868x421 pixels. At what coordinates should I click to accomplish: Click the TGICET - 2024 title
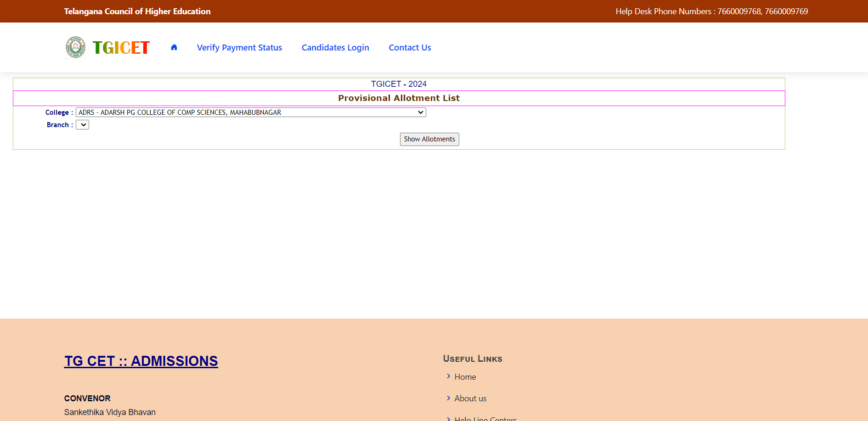coord(399,84)
